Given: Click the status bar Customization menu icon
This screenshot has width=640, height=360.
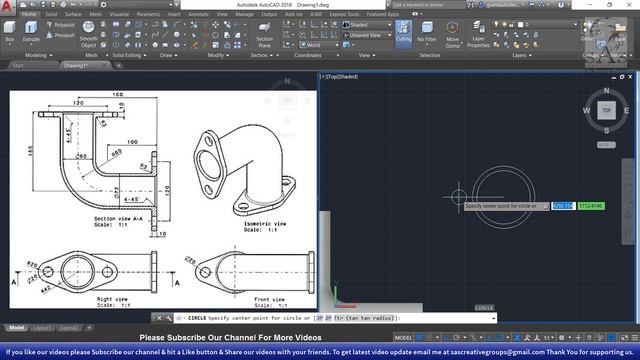Looking at the screenshot, I should click(x=635, y=338).
